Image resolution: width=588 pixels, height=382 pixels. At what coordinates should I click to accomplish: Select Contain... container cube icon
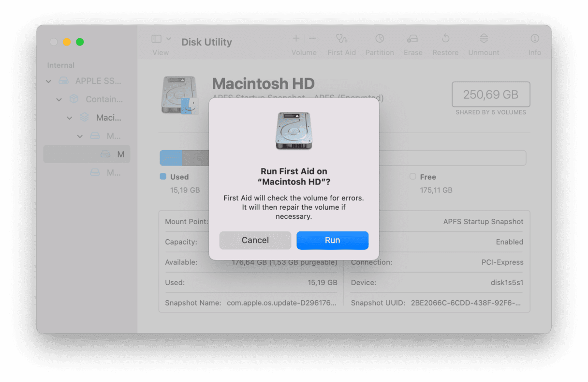point(74,99)
